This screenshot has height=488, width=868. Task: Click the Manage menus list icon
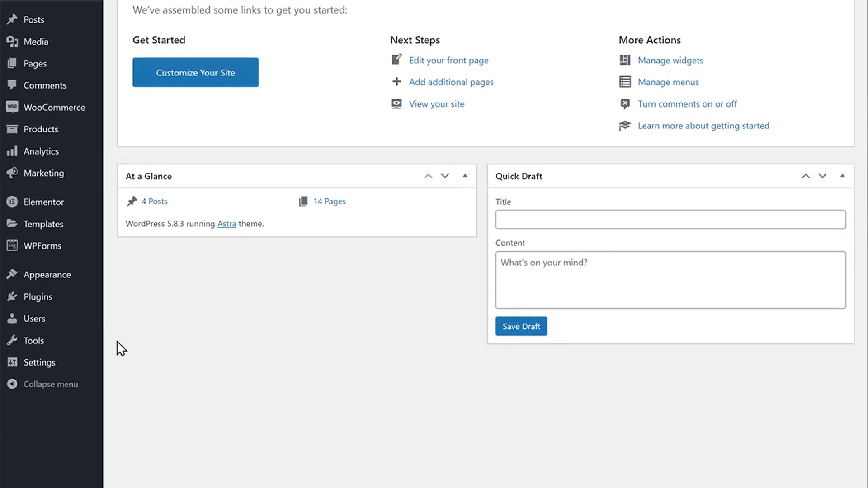coord(625,82)
